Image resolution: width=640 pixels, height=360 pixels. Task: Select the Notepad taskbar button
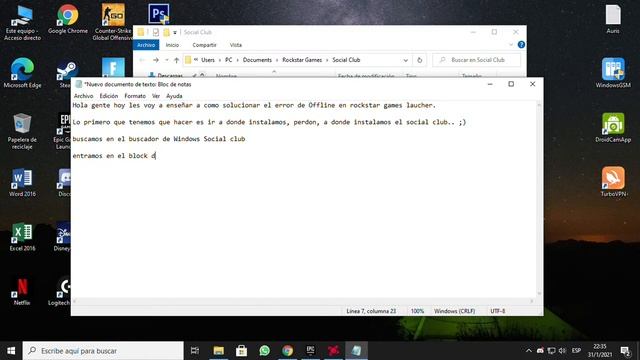point(356,351)
